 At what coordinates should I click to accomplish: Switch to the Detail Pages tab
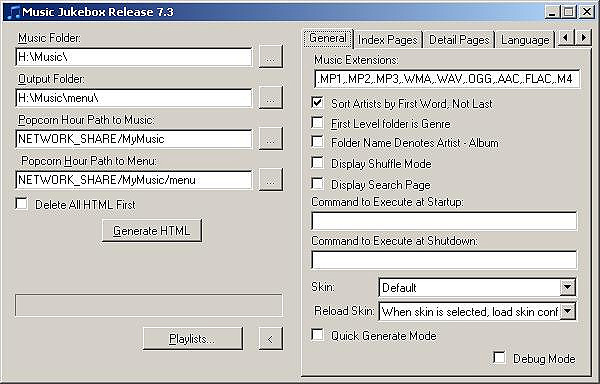click(x=459, y=40)
